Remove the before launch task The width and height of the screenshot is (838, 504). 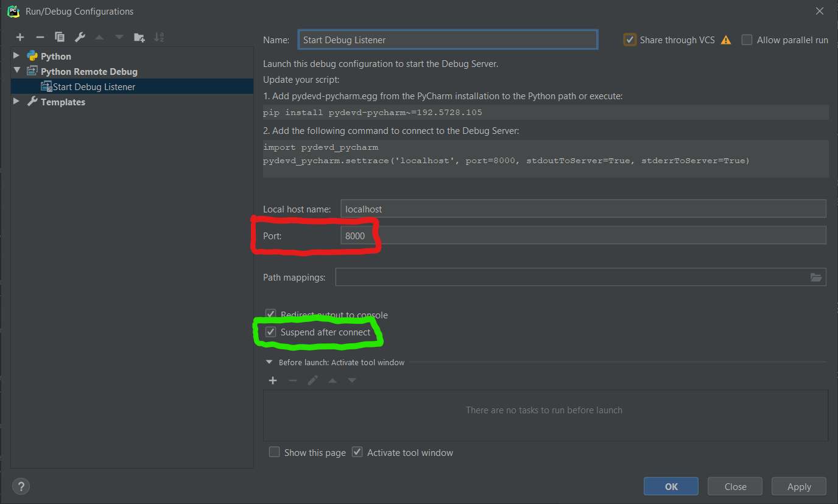(x=293, y=380)
